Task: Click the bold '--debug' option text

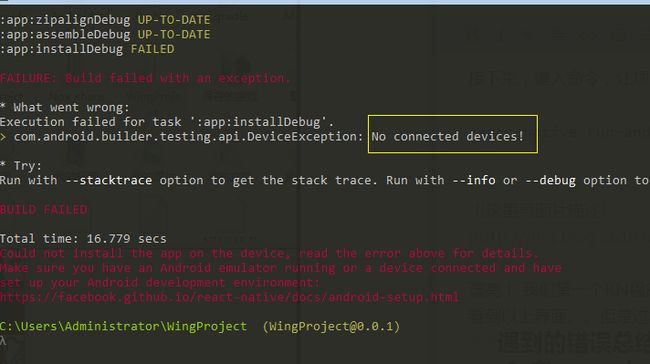Action: click(550, 180)
